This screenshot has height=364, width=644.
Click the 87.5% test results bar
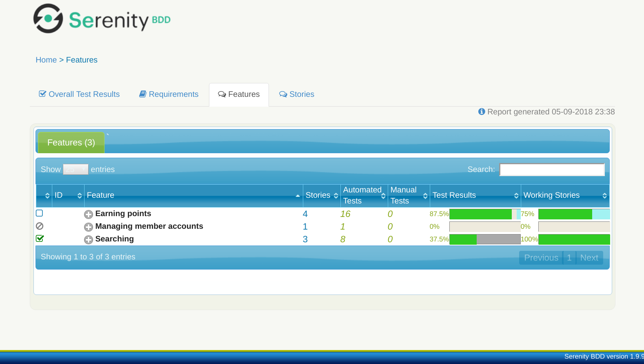(x=485, y=214)
